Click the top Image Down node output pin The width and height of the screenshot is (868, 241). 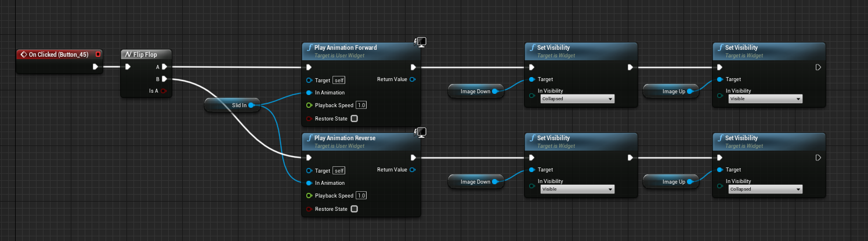(x=495, y=92)
